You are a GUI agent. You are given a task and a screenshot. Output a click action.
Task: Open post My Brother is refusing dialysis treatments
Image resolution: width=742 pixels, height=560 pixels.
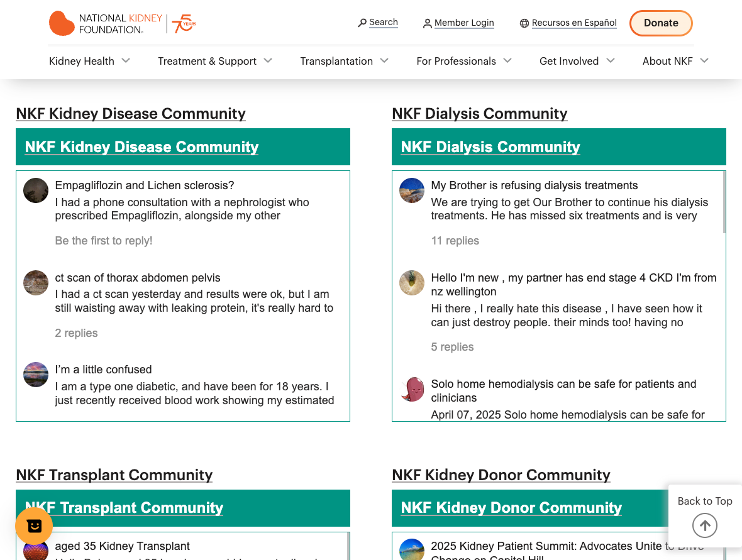[x=534, y=185]
